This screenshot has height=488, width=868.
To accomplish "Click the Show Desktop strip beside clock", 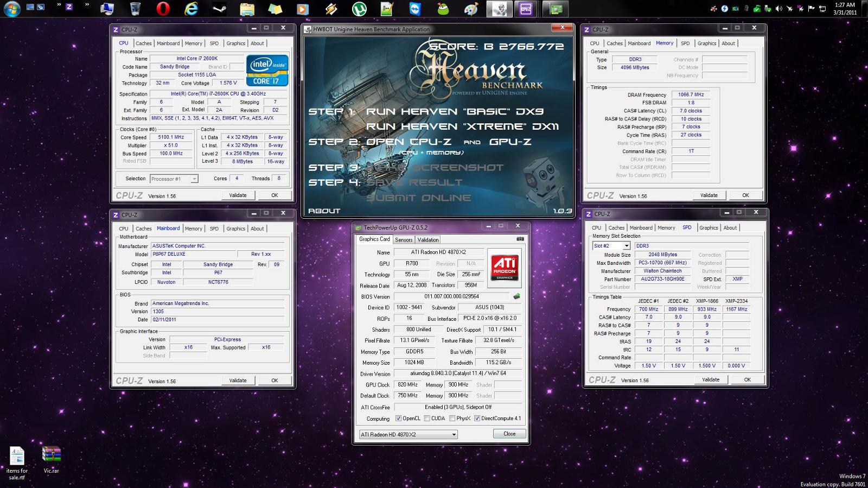I will tap(864, 8).
